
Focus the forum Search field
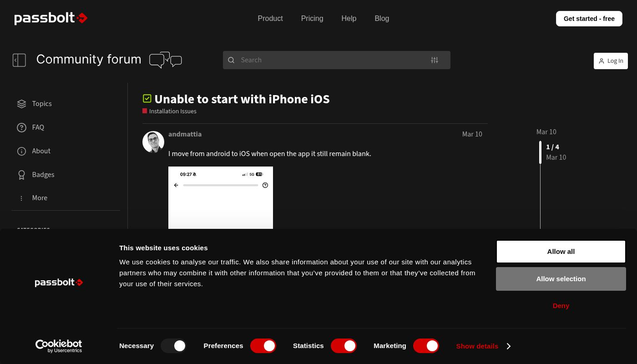point(332,60)
